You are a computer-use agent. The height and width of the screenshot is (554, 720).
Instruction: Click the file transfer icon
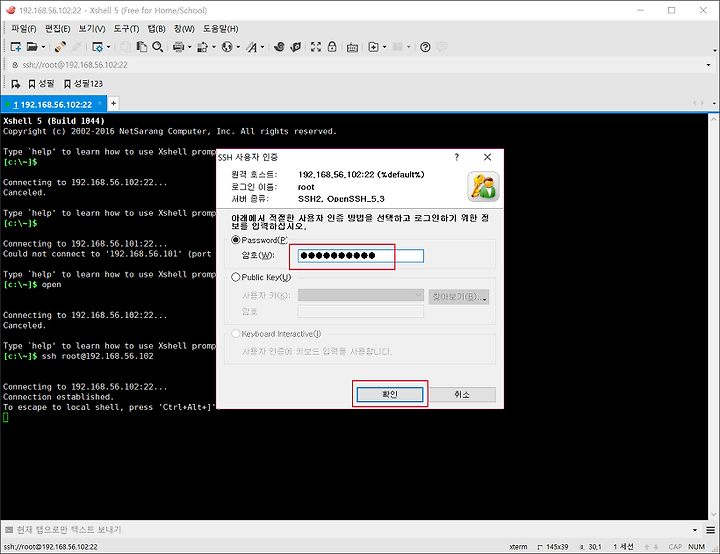pyautogui.click(x=202, y=47)
